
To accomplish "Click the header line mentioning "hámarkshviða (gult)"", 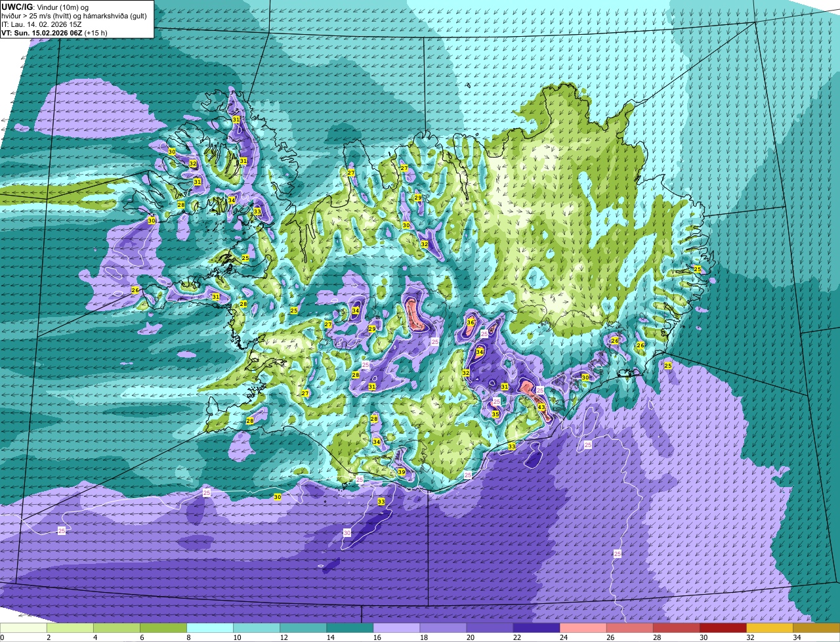I will (74, 16).
